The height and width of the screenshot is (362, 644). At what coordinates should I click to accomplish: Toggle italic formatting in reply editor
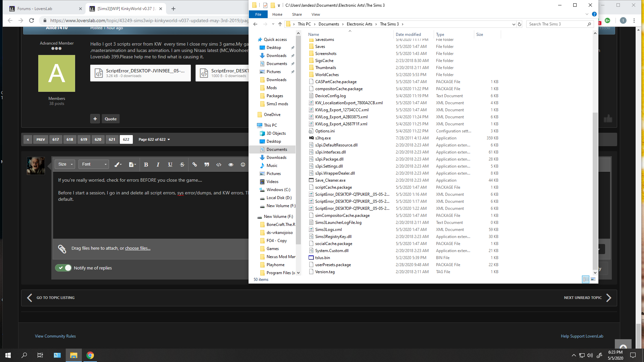158,165
